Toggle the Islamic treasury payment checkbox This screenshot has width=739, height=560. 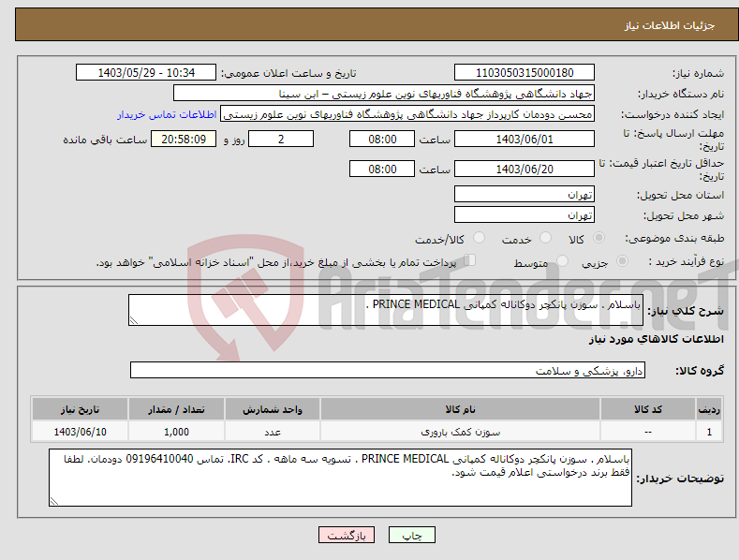click(x=470, y=260)
